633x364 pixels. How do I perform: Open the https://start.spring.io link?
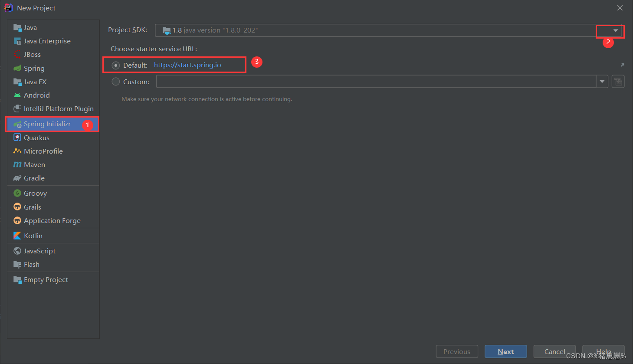click(x=187, y=65)
